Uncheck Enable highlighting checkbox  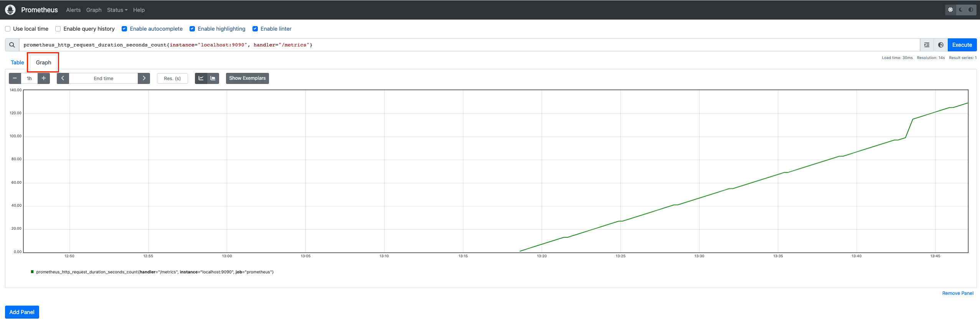[x=192, y=29]
